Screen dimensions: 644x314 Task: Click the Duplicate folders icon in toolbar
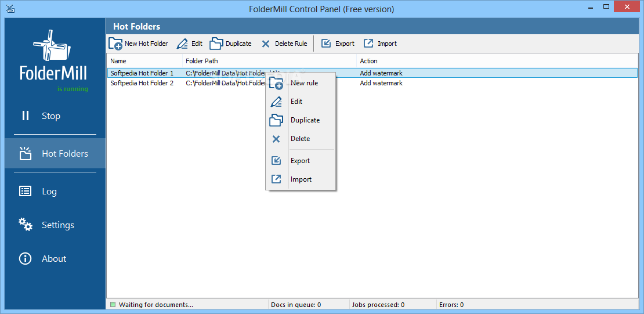point(216,44)
